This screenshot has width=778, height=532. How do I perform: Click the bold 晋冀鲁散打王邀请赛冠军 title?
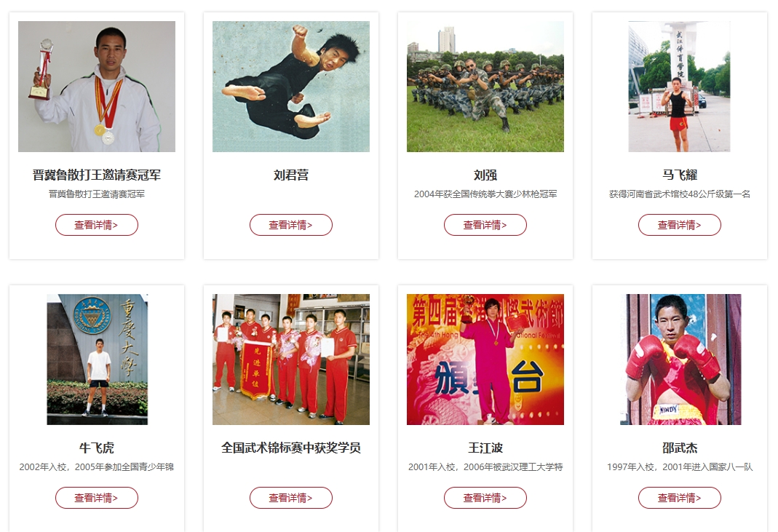(x=97, y=175)
